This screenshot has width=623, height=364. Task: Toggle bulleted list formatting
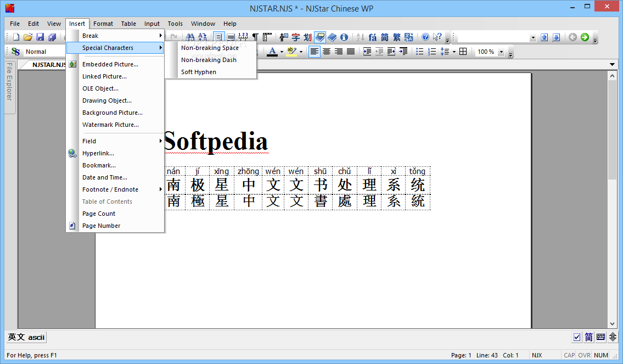click(419, 51)
